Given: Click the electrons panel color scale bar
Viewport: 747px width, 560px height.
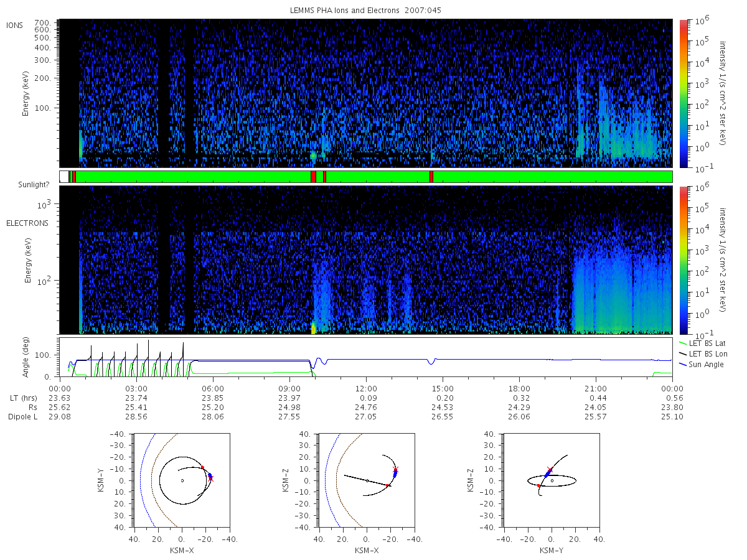Looking at the screenshot, I should click(683, 259).
